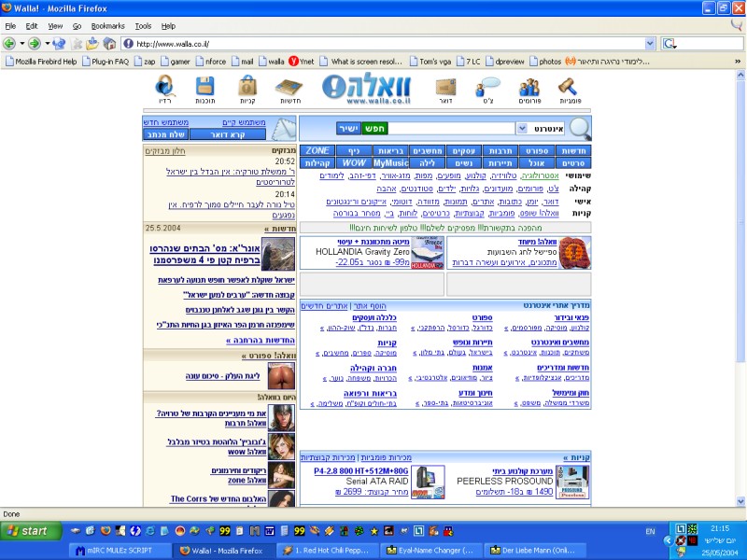
Task: Select the MyMusic category tab
Action: coord(390,162)
